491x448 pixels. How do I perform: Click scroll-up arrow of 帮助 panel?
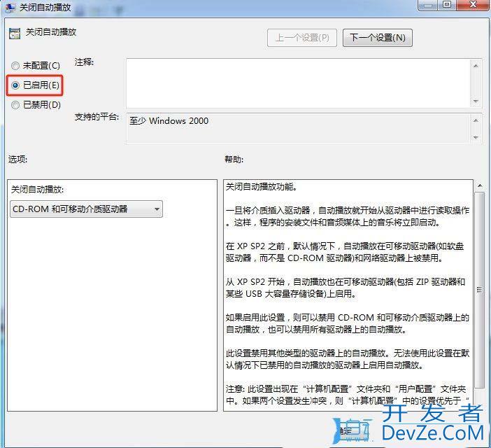[479, 185]
